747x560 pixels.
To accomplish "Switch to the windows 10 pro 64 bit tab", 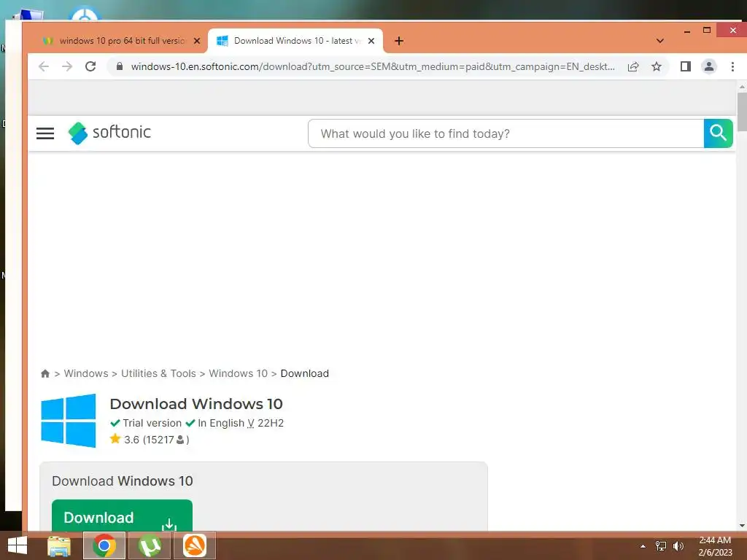I will [x=122, y=41].
